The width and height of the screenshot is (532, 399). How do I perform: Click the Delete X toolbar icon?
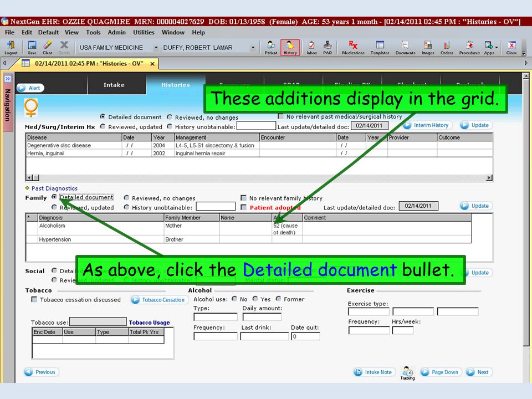click(x=64, y=48)
